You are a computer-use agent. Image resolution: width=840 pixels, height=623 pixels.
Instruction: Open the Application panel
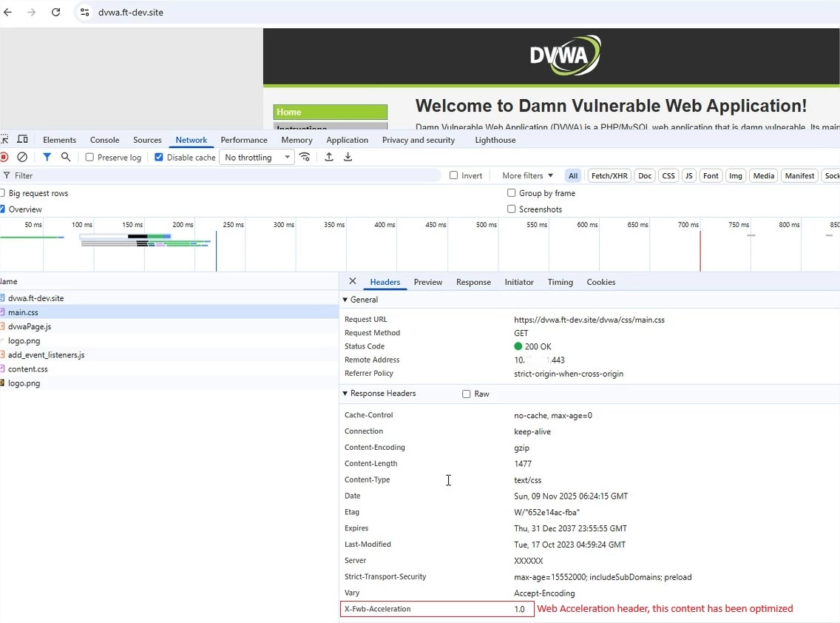(x=347, y=140)
